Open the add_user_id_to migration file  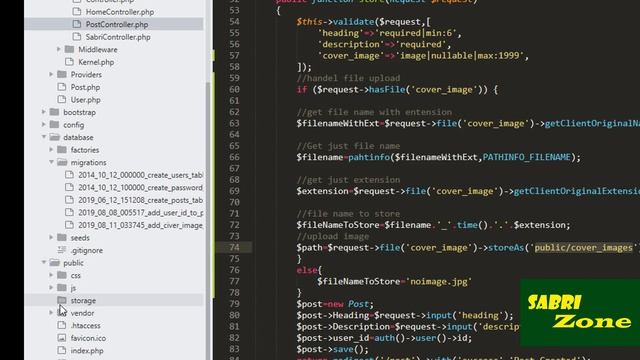140,213
